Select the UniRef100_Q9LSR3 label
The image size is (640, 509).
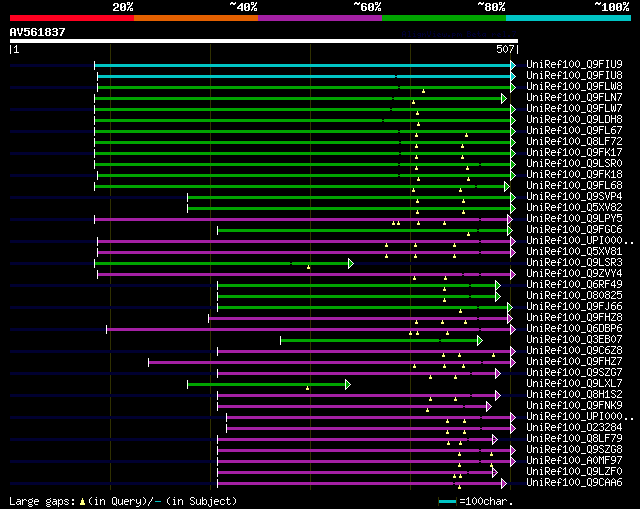[x=574, y=263]
